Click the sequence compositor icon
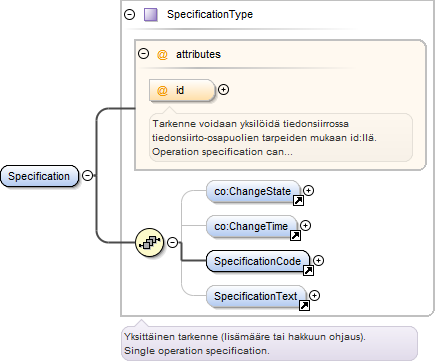Image resolution: width=436 pixels, height=364 pixels. [150, 242]
